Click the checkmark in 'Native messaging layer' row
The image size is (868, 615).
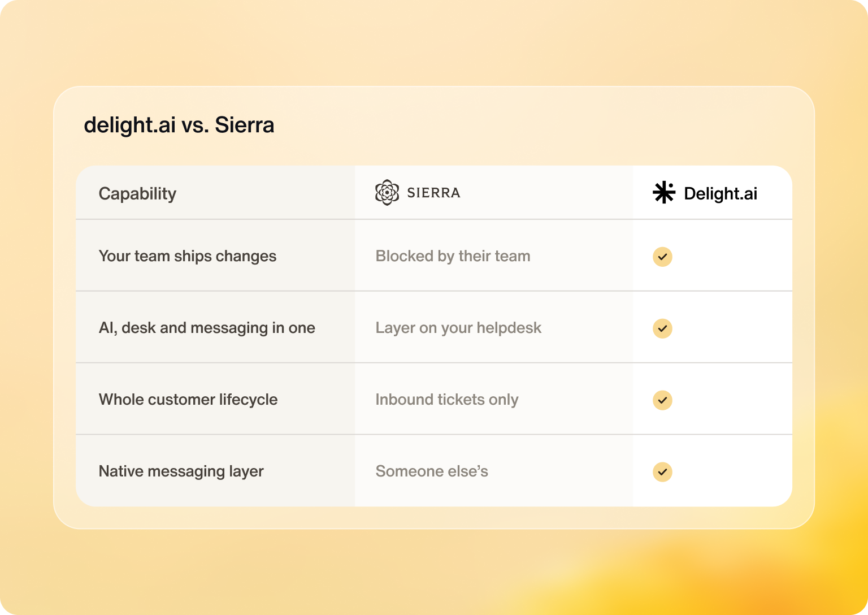pos(662,472)
